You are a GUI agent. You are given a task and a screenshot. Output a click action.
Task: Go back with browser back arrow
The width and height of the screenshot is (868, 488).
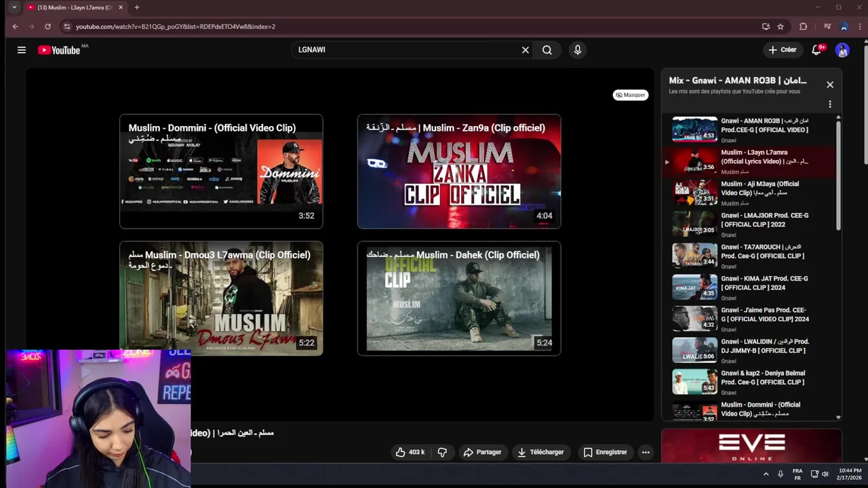pos(15,26)
